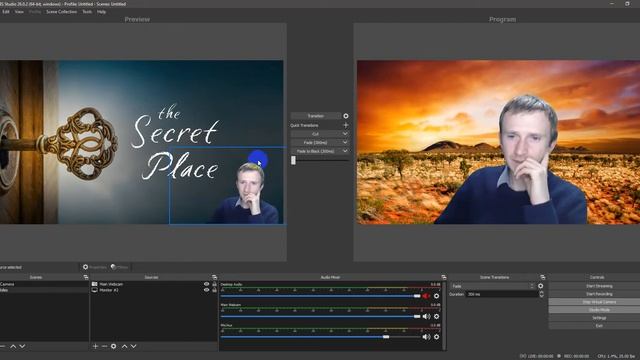Screen dimensions: 640x360
Task: Click the Main Webcam source type icon
Action: 95,284
